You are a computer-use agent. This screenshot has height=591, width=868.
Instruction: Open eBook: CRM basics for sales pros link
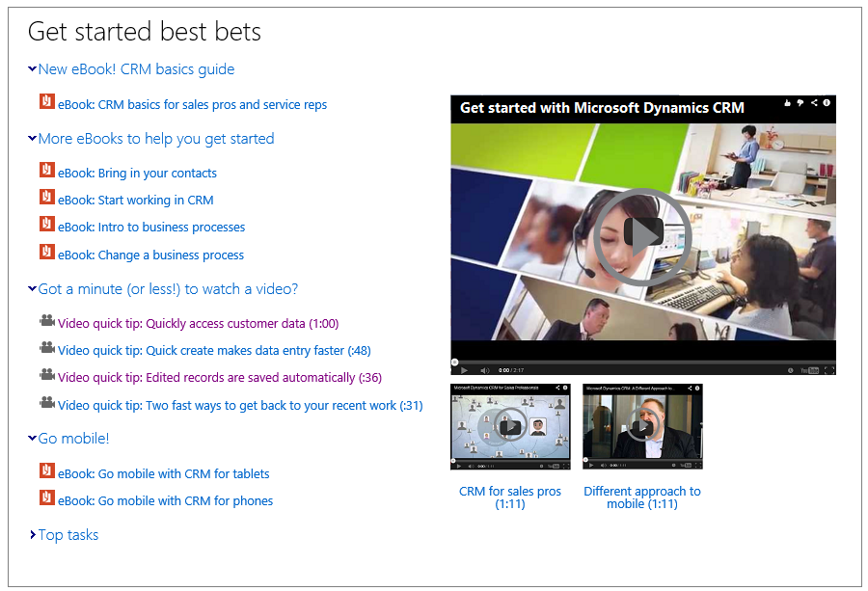tap(192, 104)
